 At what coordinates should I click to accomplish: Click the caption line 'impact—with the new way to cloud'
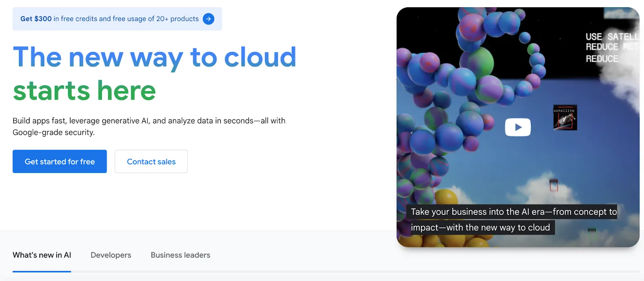[480, 227]
